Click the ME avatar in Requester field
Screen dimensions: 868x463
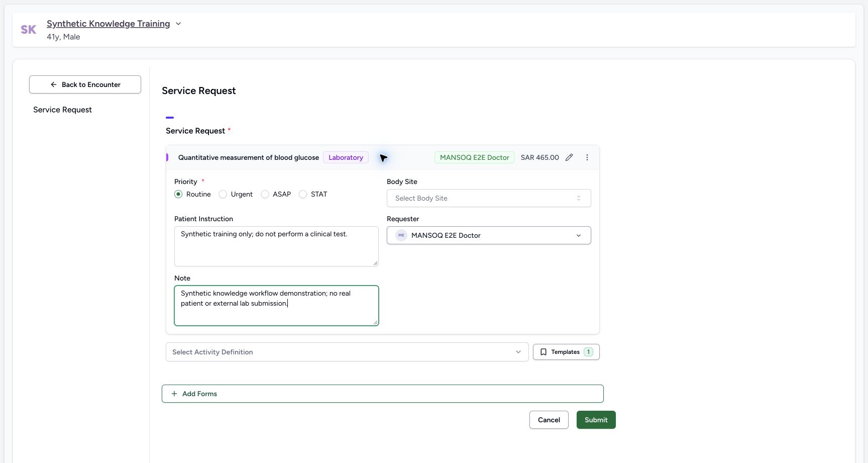[x=401, y=235]
